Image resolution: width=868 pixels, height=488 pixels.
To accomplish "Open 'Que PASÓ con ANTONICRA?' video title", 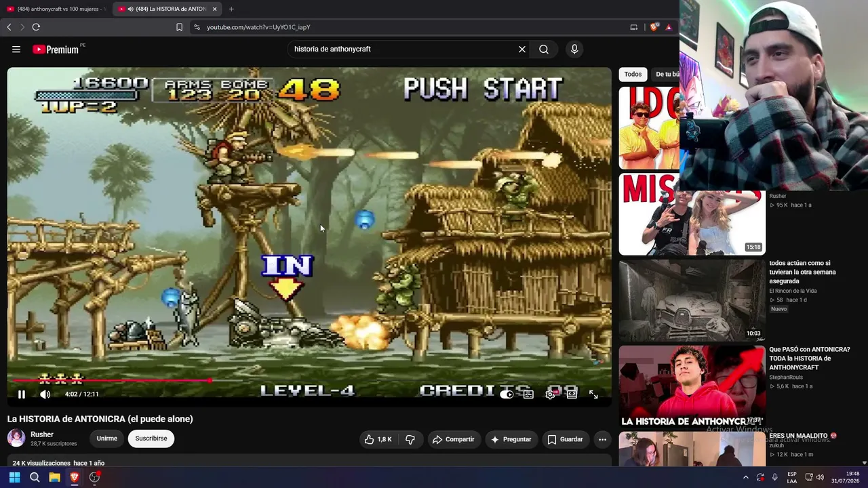I will [810, 358].
